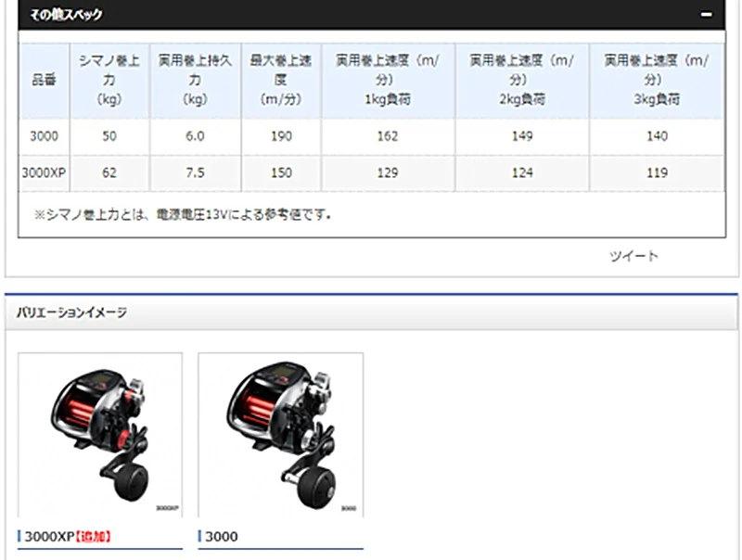The height and width of the screenshot is (560, 742).
Task: Click the value 129 in 1kg column
Action: tap(388, 172)
